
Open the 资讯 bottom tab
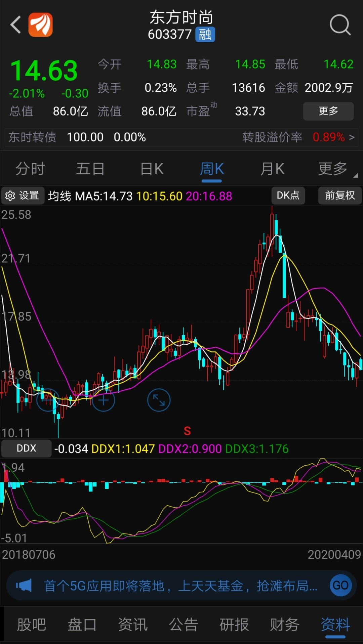point(133,625)
